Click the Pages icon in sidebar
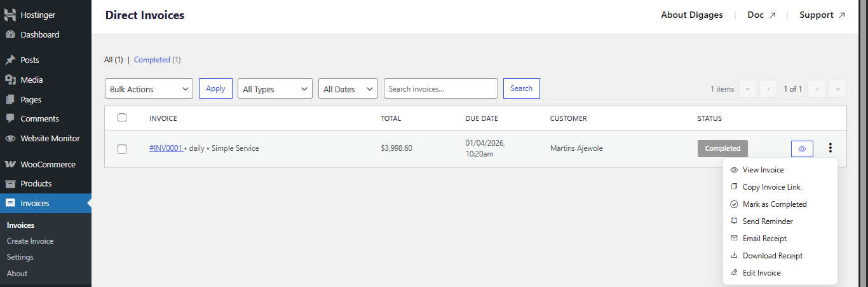This screenshot has height=287, width=868. tap(10, 99)
